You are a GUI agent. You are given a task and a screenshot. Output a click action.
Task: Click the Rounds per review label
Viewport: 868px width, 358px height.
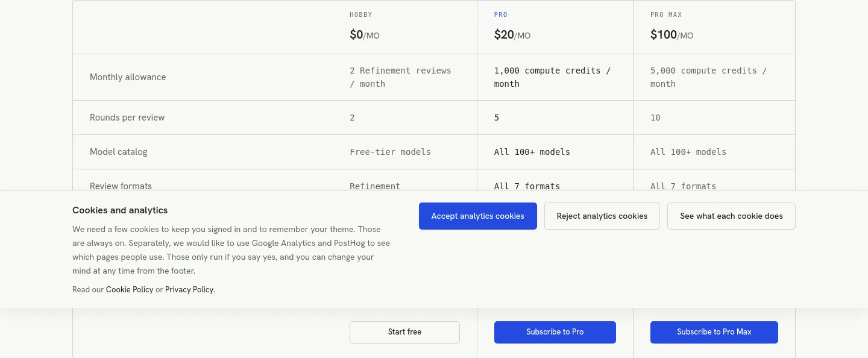pyautogui.click(x=127, y=118)
